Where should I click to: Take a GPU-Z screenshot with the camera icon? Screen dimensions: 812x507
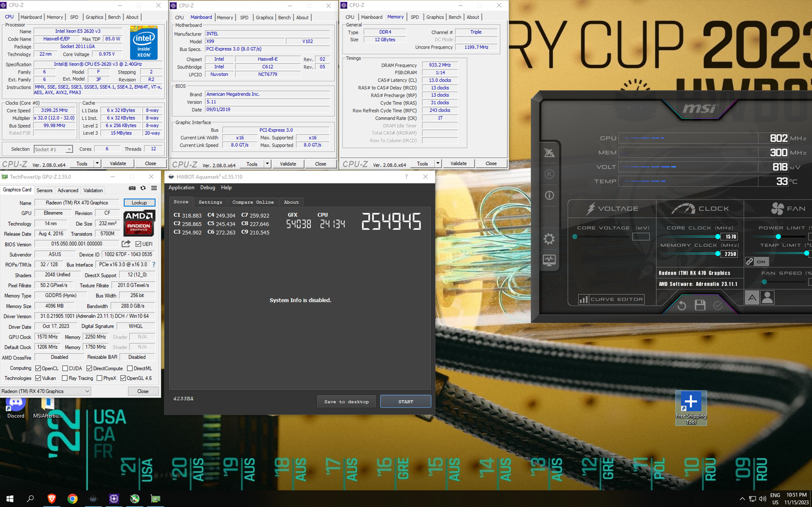coord(132,188)
